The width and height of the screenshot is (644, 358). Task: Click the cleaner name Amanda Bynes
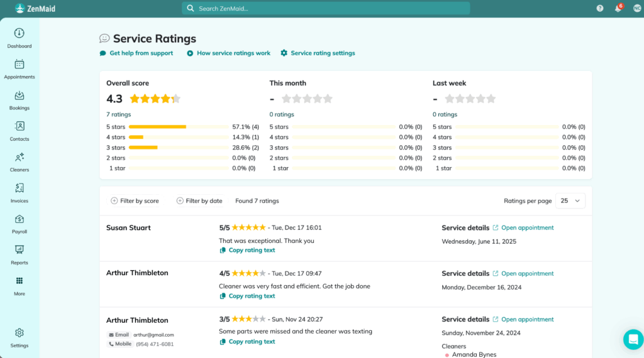pyautogui.click(x=474, y=354)
